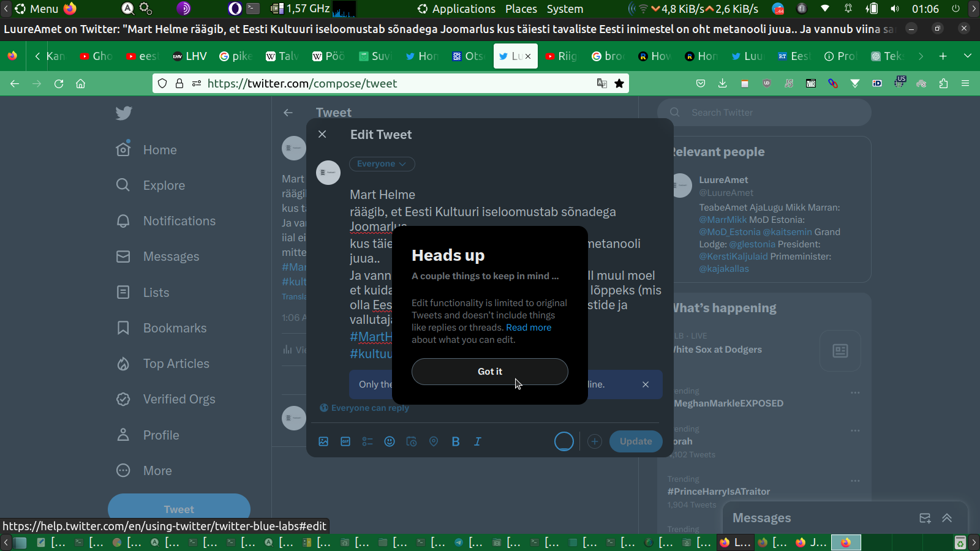Image resolution: width=980 pixels, height=551 pixels.
Task: Click the back arrow beside the Tweet header
Action: pos(288,113)
